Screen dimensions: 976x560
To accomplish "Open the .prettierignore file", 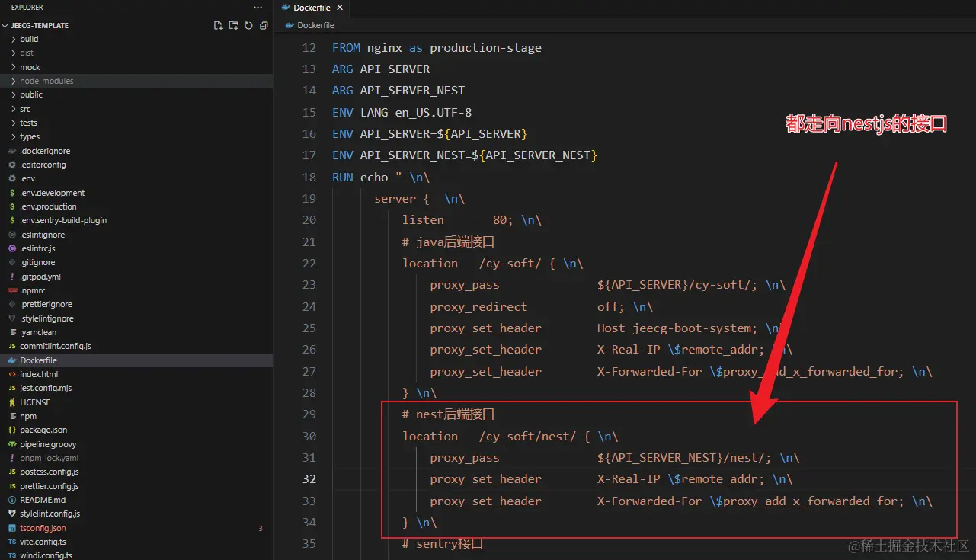I will pos(136,304).
